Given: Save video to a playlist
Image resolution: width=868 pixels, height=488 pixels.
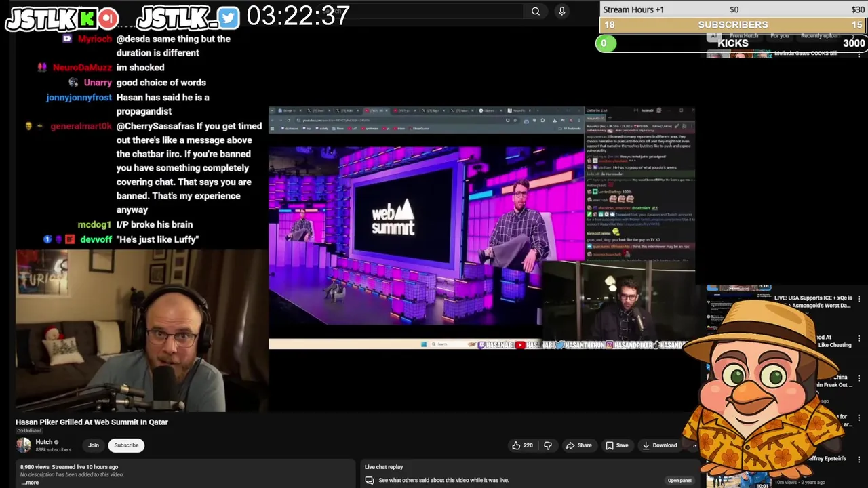Looking at the screenshot, I should pos(617,445).
